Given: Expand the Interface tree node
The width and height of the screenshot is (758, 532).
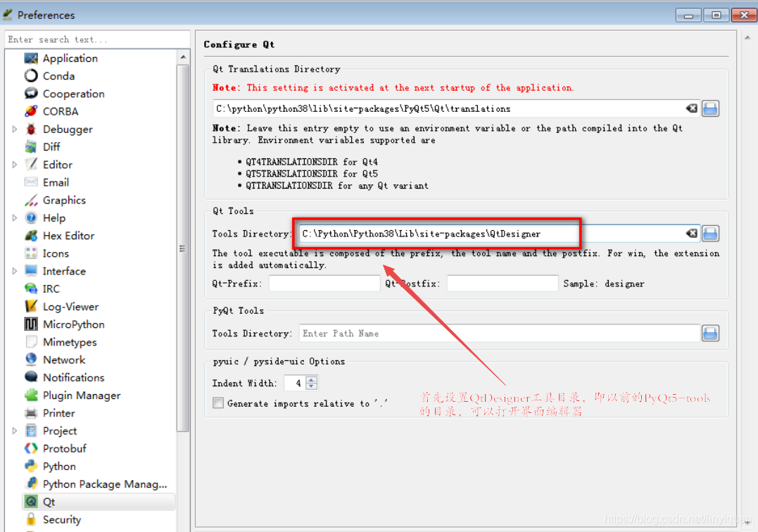Looking at the screenshot, I should 15,271.
